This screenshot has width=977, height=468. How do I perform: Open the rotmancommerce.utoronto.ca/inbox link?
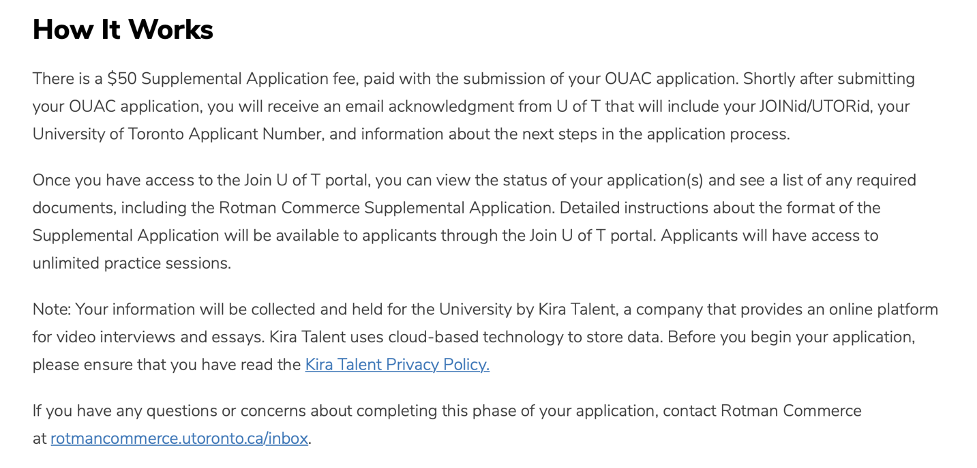pyautogui.click(x=179, y=439)
